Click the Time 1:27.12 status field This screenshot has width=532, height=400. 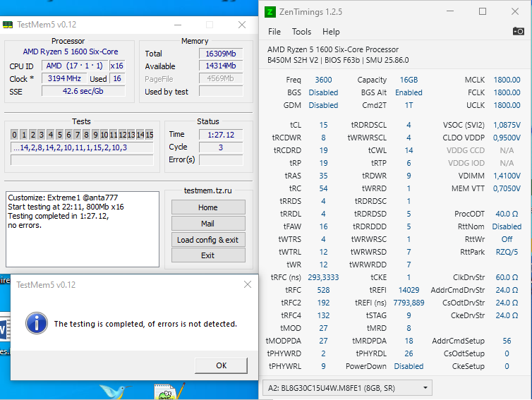(x=221, y=135)
